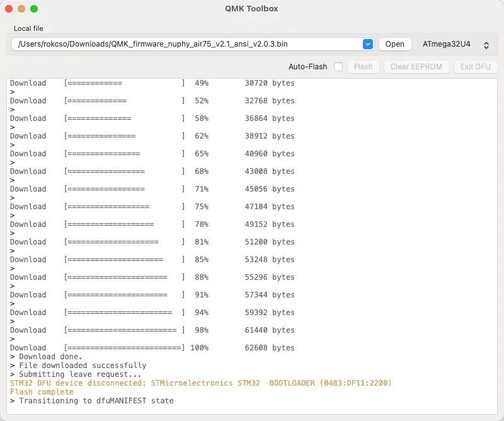Click the 88% progress value
The height and width of the screenshot is (421, 504).
point(202,277)
